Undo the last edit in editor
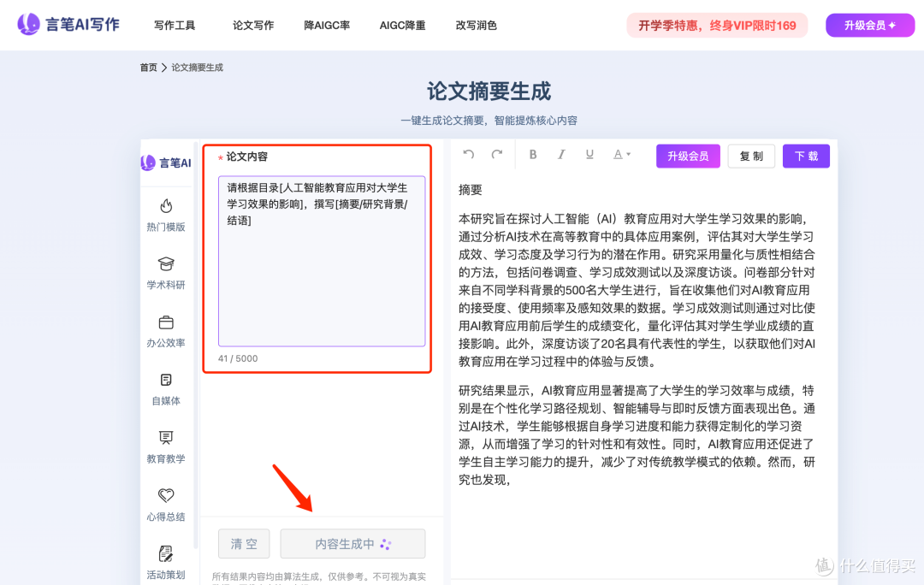924x585 pixels. pyautogui.click(x=469, y=154)
